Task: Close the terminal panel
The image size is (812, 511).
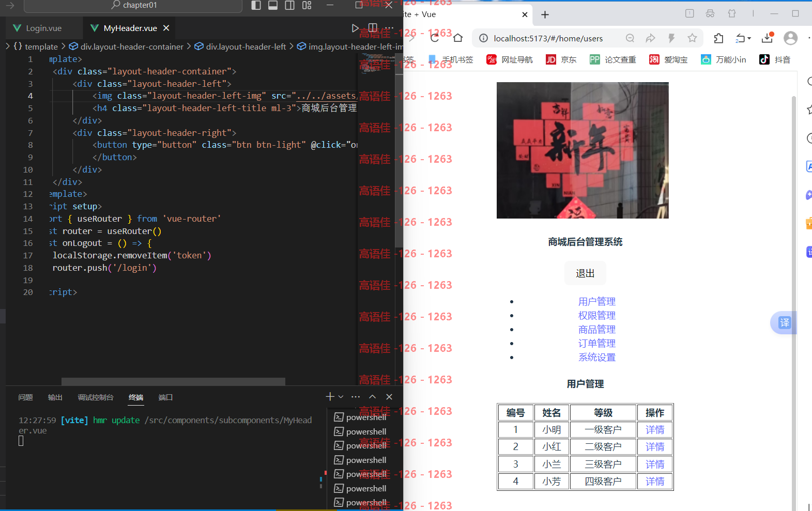Action: [x=389, y=396]
